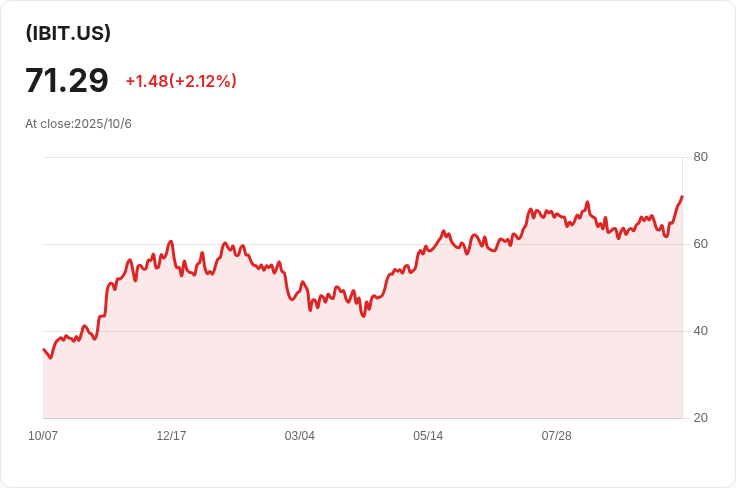Click the 20 value on the price axis
This screenshot has height=488, width=736.
700,418
